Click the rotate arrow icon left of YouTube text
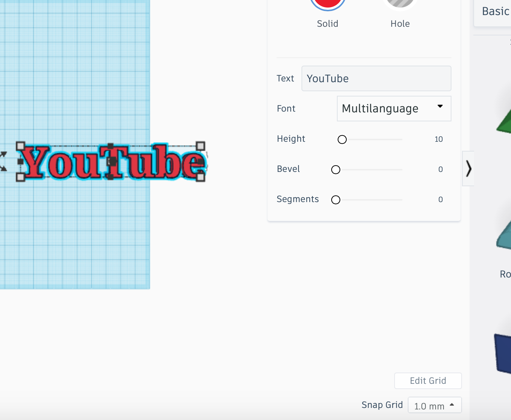This screenshot has height=420, width=511. tap(3, 161)
